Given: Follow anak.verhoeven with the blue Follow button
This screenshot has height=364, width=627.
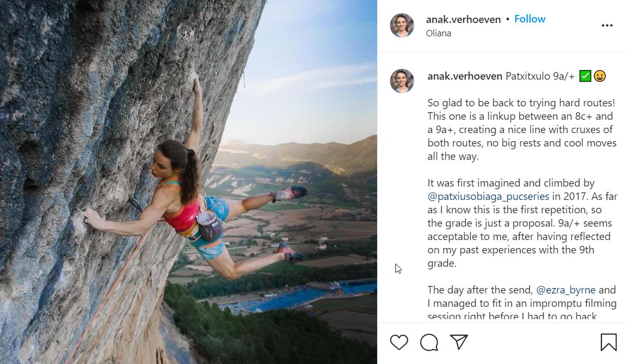Looking at the screenshot, I should [530, 19].
